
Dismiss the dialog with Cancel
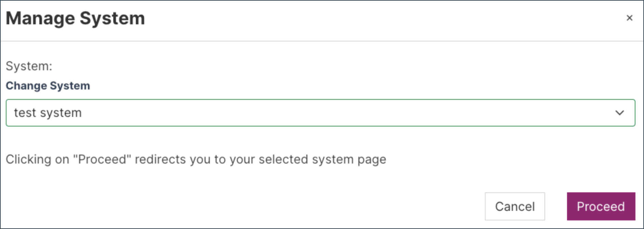[514, 206]
